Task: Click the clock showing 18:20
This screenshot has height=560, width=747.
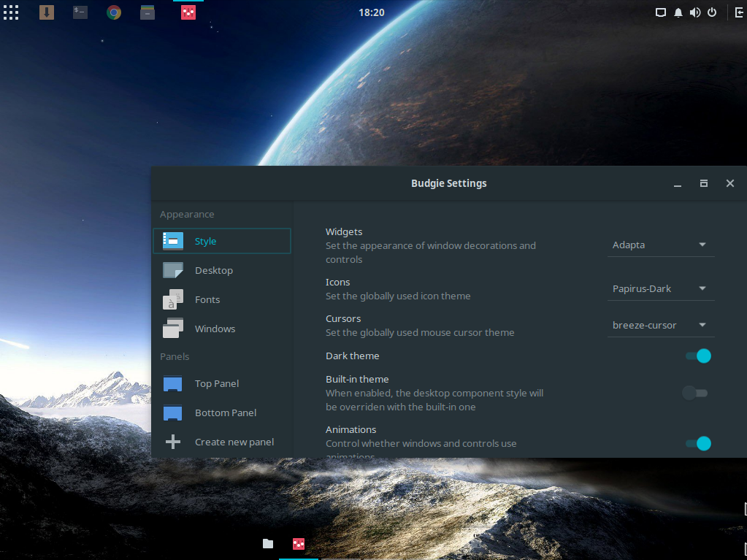Action: coord(372,12)
